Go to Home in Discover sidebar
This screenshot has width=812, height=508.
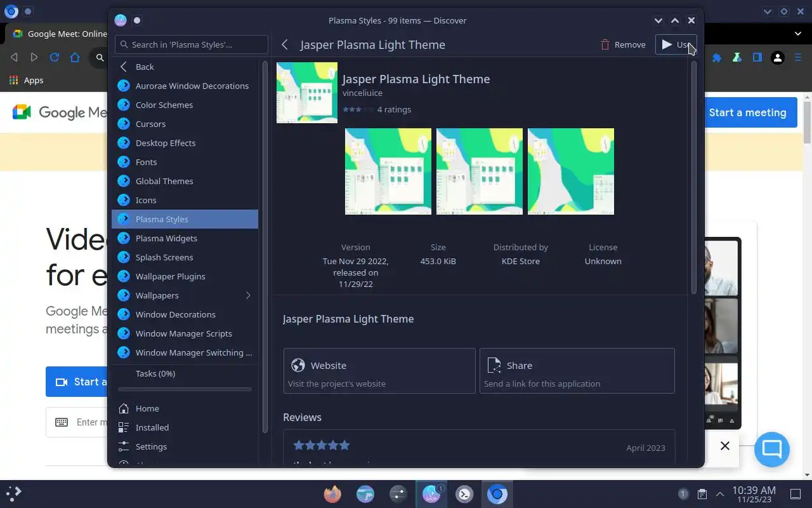[x=185, y=408]
